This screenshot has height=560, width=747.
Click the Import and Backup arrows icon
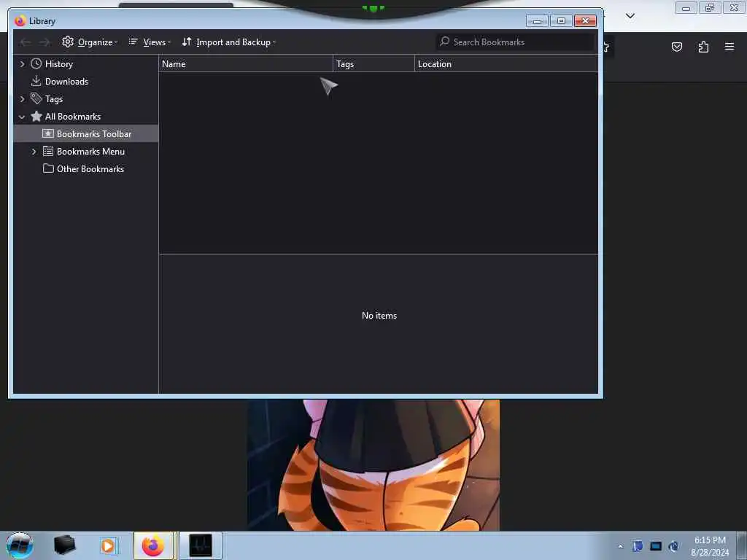pos(187,42)
